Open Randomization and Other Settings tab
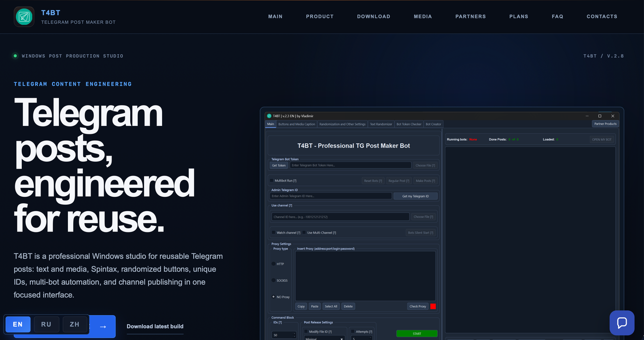The image size is (644, 340). 342,124
